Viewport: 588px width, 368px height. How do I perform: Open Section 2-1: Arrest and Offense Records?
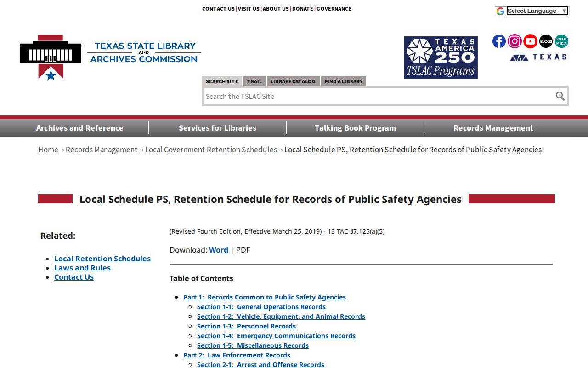(261, 365)
